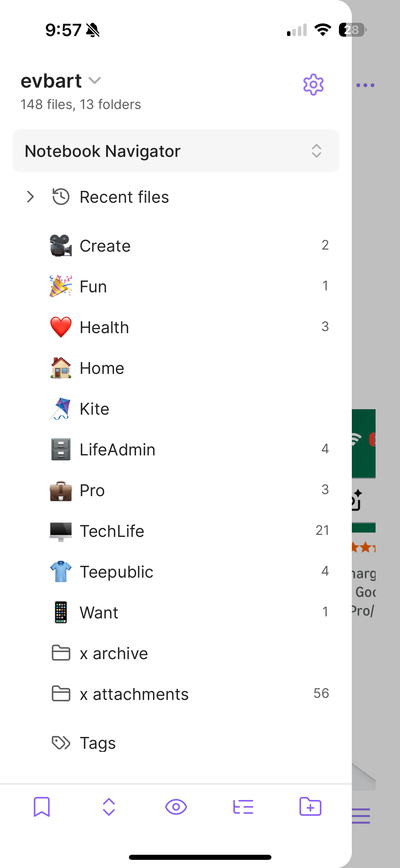Viewport: 400px width, 868px height.
Task: Tap the Kite folder
Action: (x=94, y=409)
